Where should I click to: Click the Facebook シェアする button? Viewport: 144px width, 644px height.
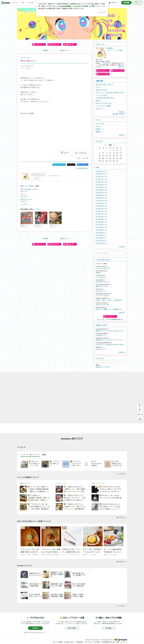(82, 164)
